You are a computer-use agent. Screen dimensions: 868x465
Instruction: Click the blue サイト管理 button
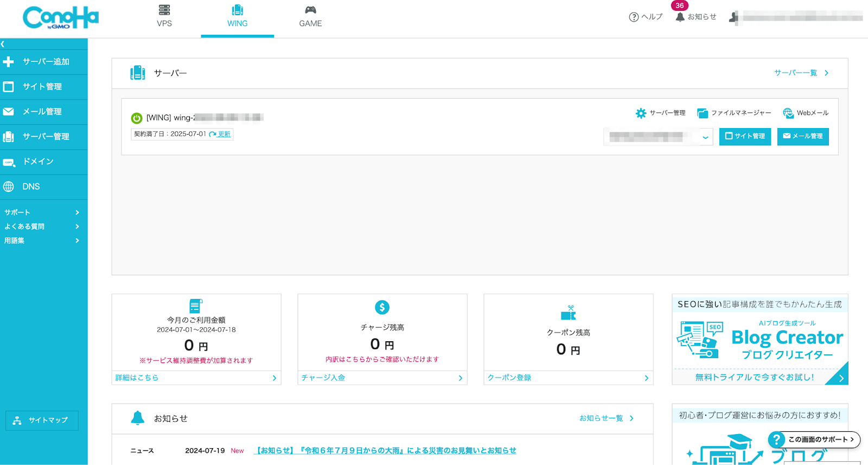pyautogui.click(x=745, y=136)
